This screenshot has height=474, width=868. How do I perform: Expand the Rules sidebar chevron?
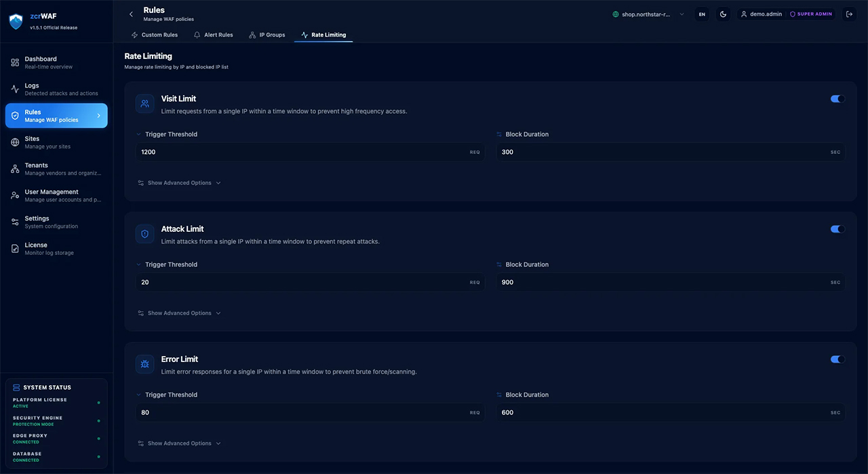click(x=98, y=116)
